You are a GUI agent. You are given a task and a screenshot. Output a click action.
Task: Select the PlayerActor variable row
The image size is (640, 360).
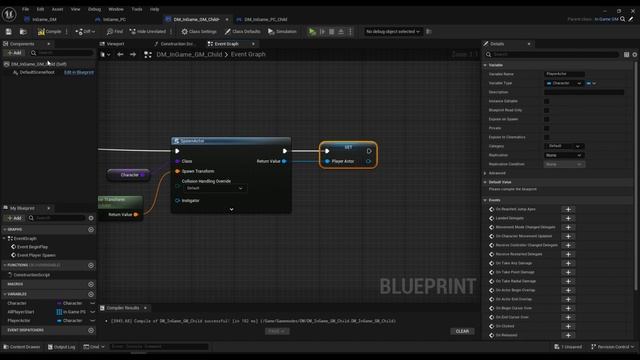pyautogui.click(x=49, y=321)
